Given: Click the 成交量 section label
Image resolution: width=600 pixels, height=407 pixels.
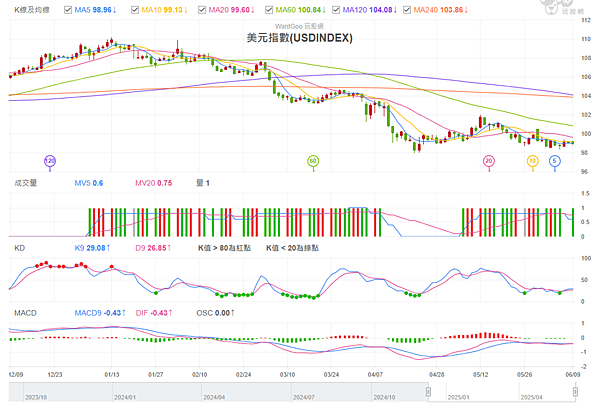Looking at the screenshot, I should pos(26,183).
